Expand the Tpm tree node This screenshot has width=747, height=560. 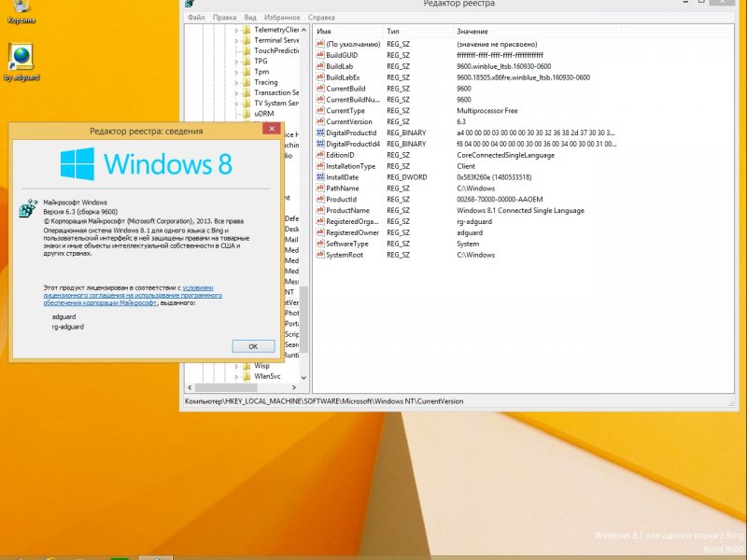237,72
